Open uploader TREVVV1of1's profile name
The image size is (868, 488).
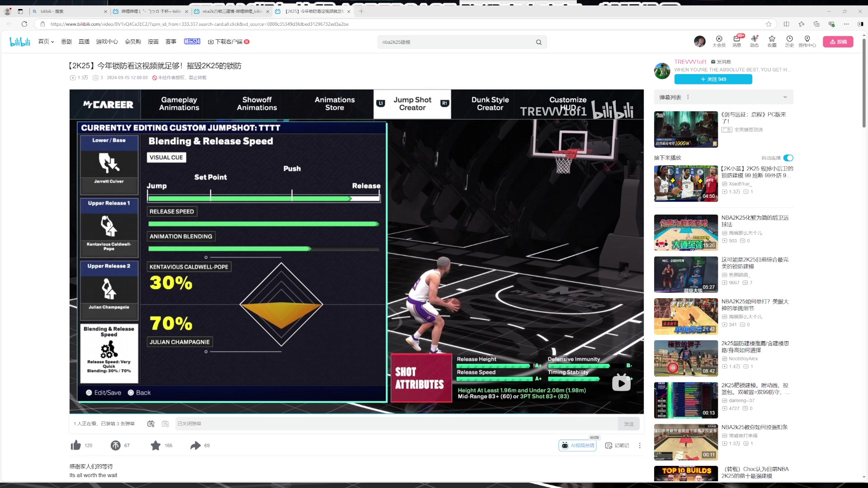(x=690, y=62)
